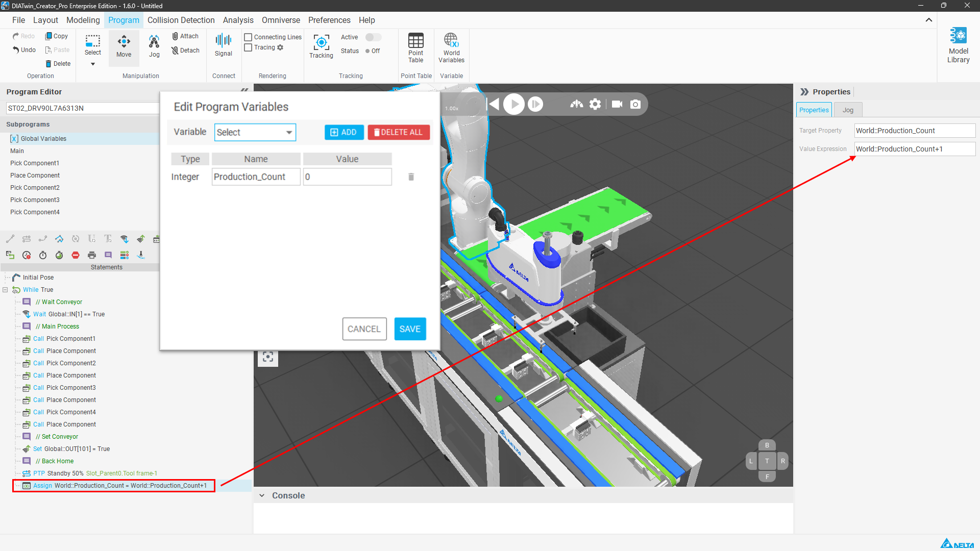Screen dimensions: 980x551
Task: Add a print statement
Action: pos(92,255)
